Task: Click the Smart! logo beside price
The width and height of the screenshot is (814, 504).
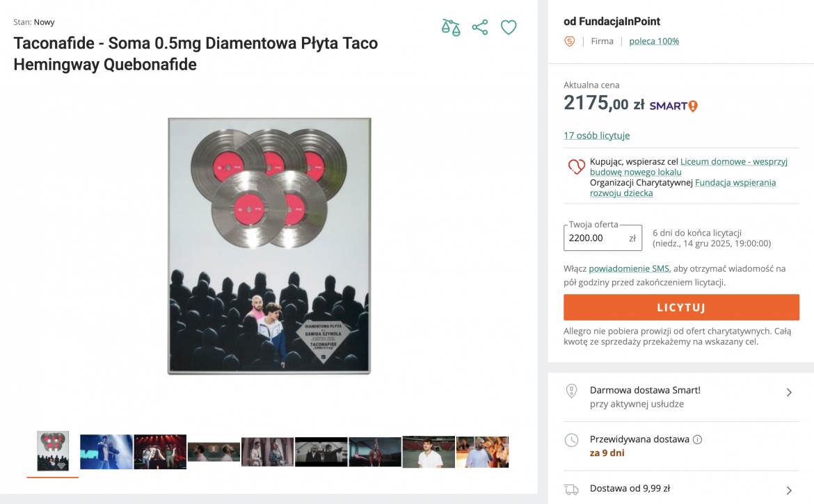Action: pos(673,106)
